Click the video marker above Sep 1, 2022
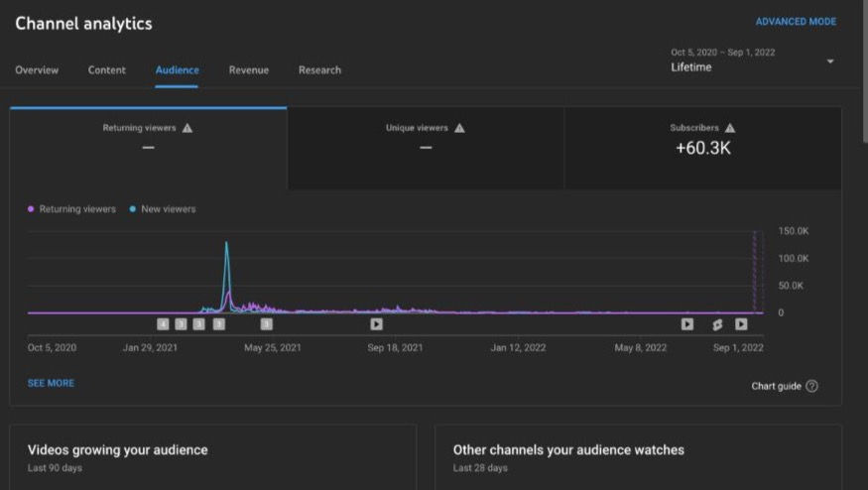The width and height of the screenshot is (868, 490). point(741,324)
